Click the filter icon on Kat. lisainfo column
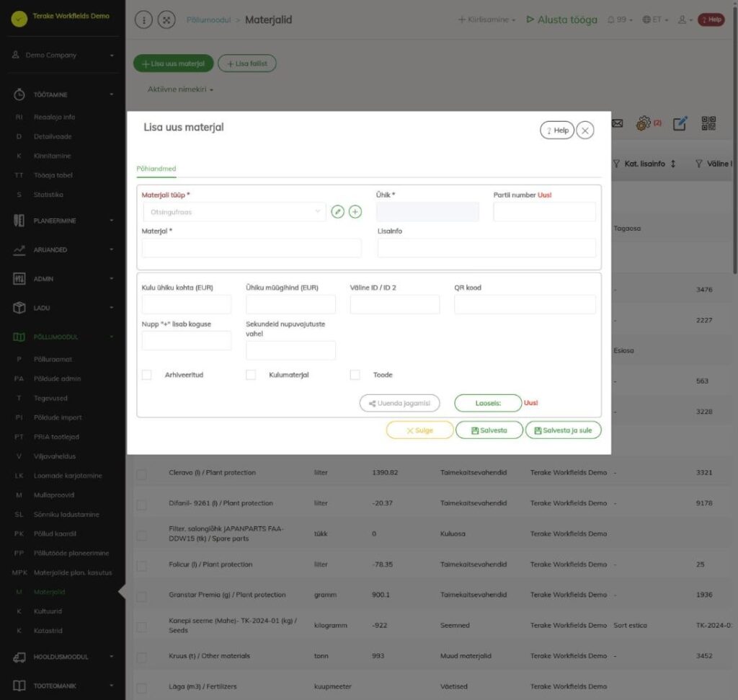Screen dimensions: 738x700 click(x=616, y=164)
